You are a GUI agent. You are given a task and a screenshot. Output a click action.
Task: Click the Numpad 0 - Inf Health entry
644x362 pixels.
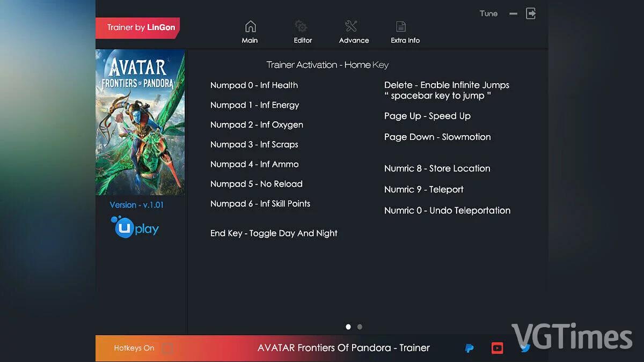(x=254, y=85)
